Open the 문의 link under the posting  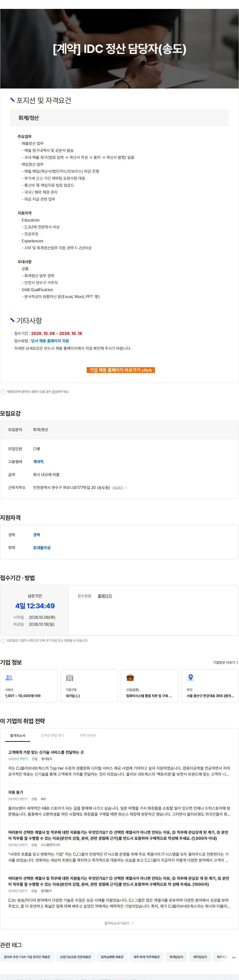point(54,392)
